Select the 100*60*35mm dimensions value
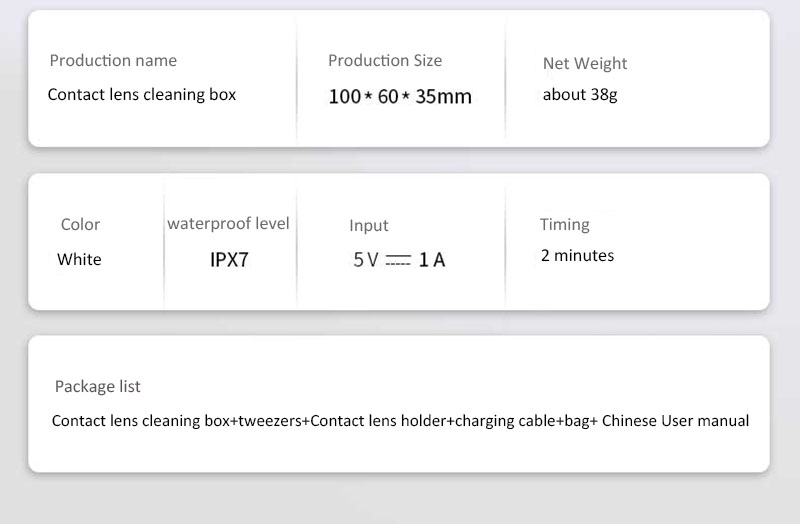Screen dimensions: 800x524 point(400,97)
